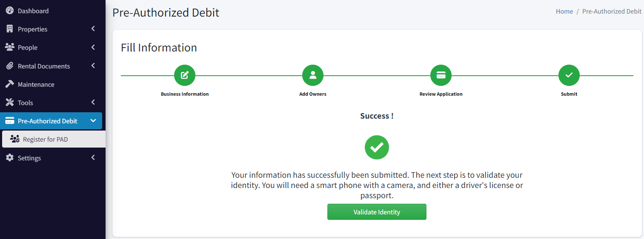Go to Home breadcrumb link
644x239 pixels.
[564, 11]
